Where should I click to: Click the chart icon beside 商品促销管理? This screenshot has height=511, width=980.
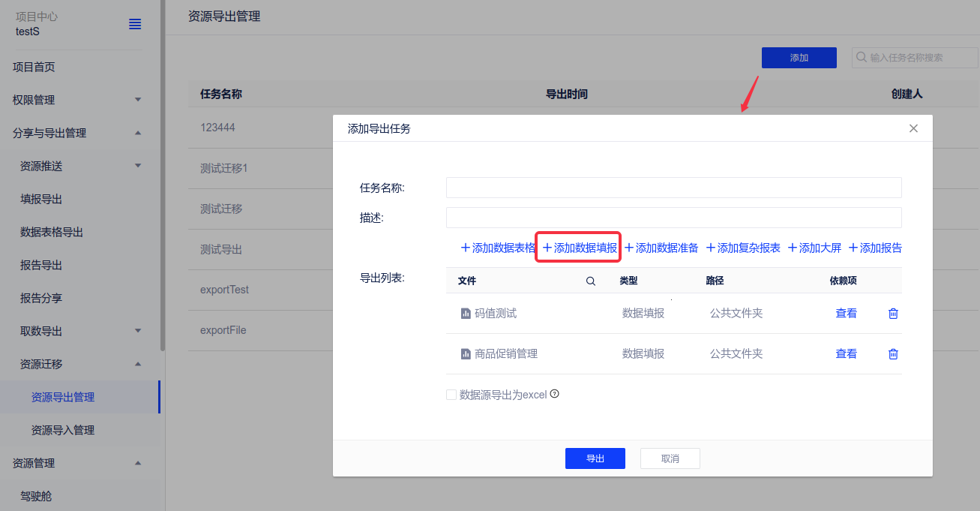click(x=466, y=354)
